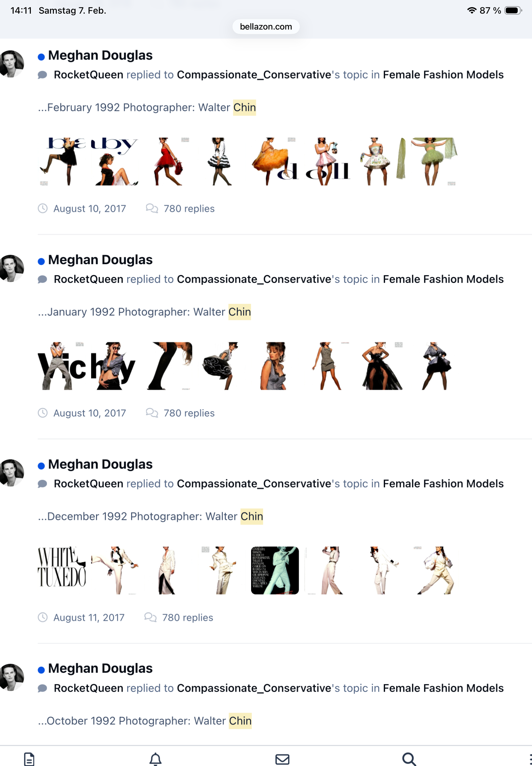Image resolution: width=532 pixels, height=766 pixels.
Task: Open the avatar of the first result
Action: coord(12,64)
